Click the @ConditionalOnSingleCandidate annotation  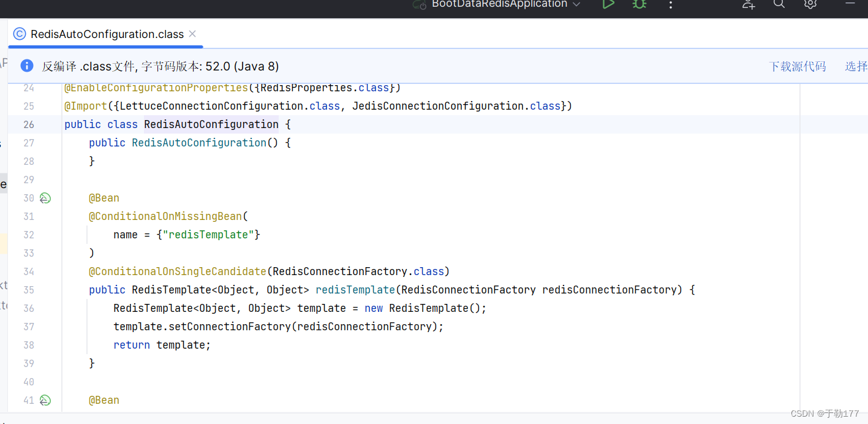[x=178, y=271]
